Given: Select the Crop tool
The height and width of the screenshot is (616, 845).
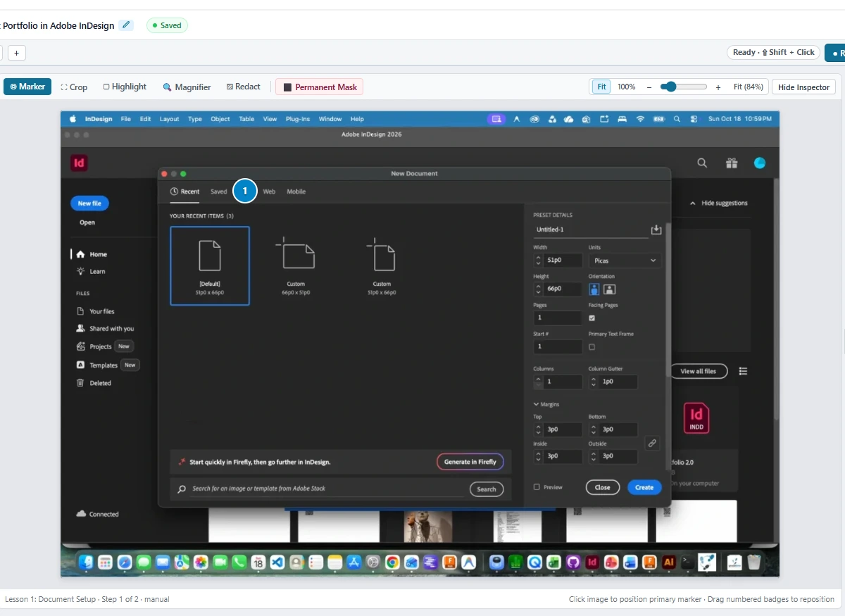Looking at the screenshot, I should (x=74, y=87).
